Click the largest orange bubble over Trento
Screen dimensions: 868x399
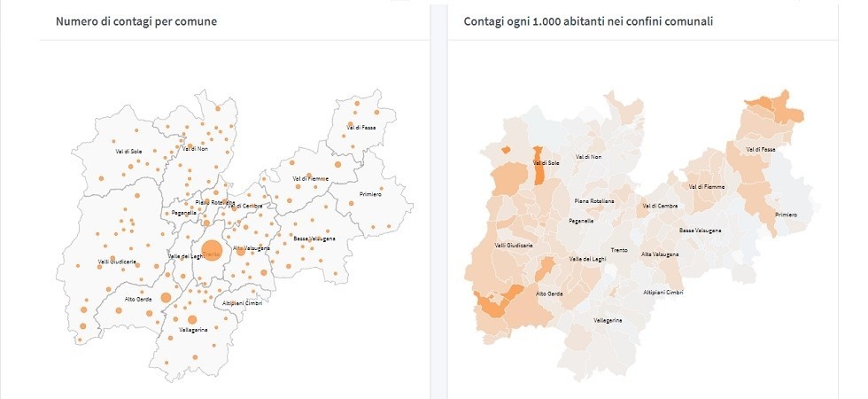point(212,251)
